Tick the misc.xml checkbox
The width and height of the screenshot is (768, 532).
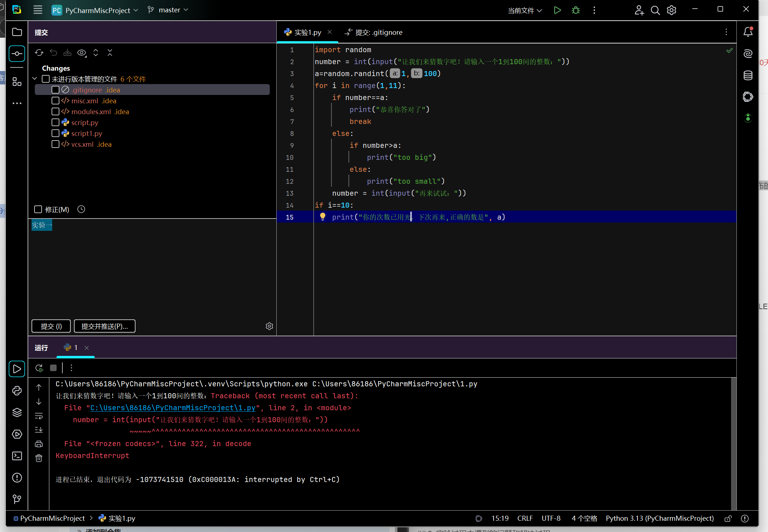pyautogui.click(x=55, y=101)
